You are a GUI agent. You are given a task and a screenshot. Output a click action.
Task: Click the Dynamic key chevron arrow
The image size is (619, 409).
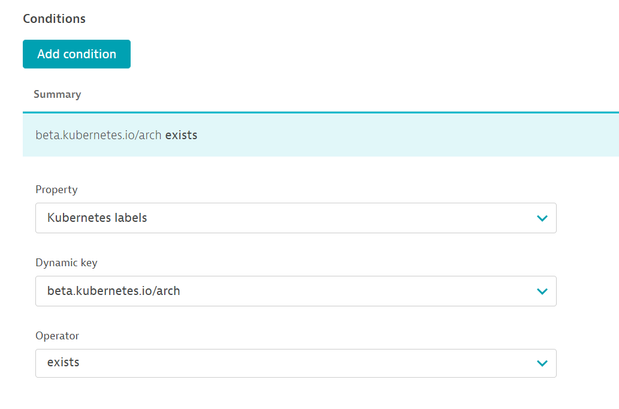(x=541, y=291)
